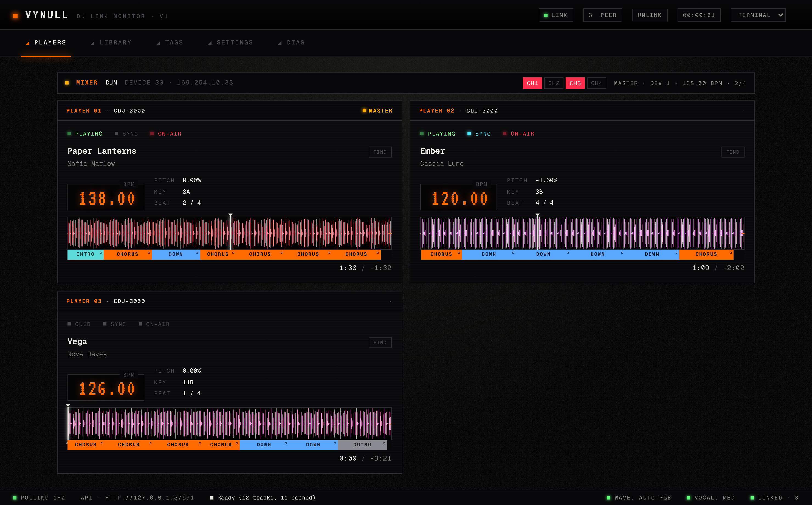Image resolution: width=812 pixels, height=505 pixels.
Task: Toggle mixer channel CH1
Action: coord(532,83)
